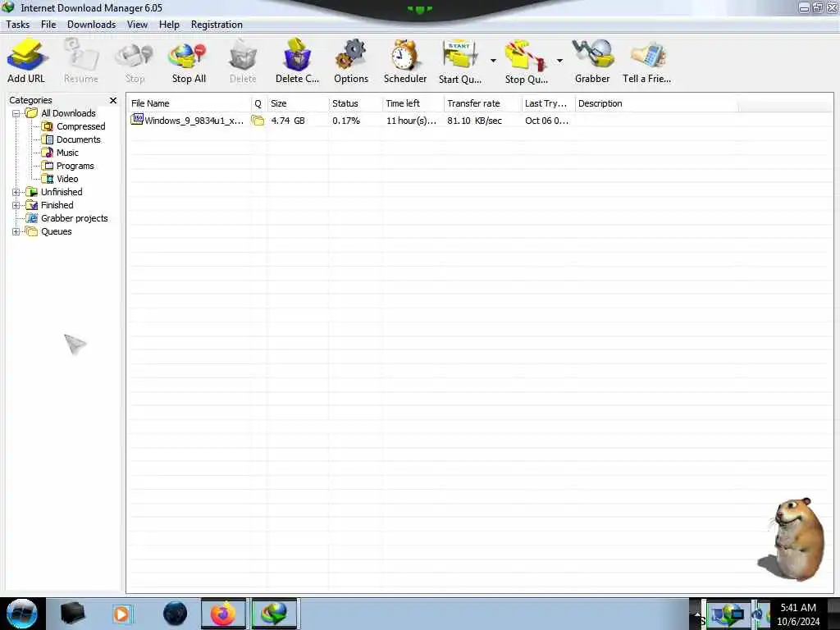
Task: Click the Oct 06 last try date cell
Action: click(546, 121)
